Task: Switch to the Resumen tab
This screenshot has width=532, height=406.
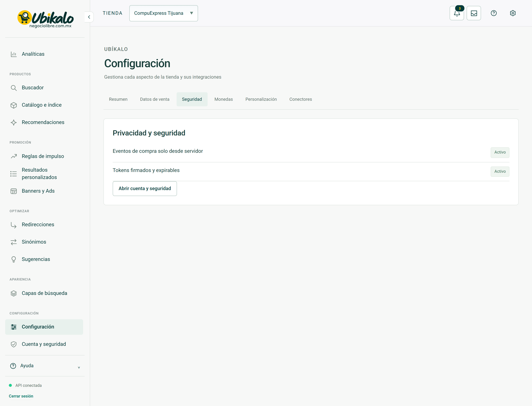Action: tap(118, 99)
